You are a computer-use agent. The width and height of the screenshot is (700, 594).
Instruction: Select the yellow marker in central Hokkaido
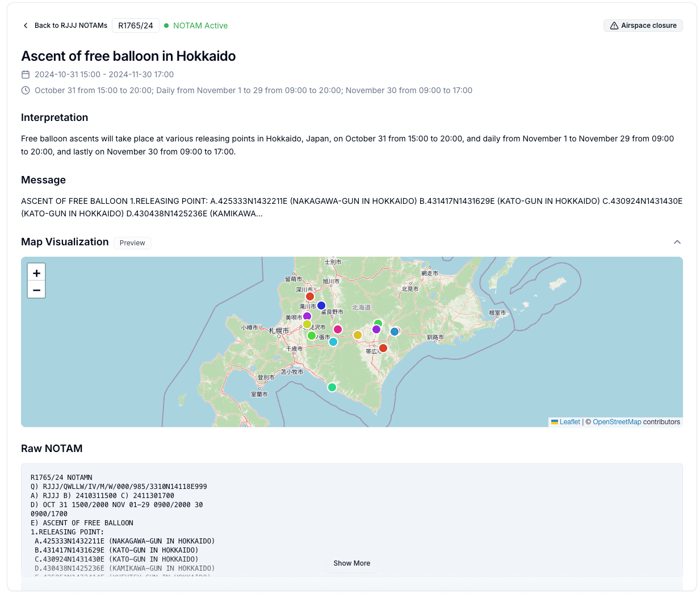click(x=358, y=335)
